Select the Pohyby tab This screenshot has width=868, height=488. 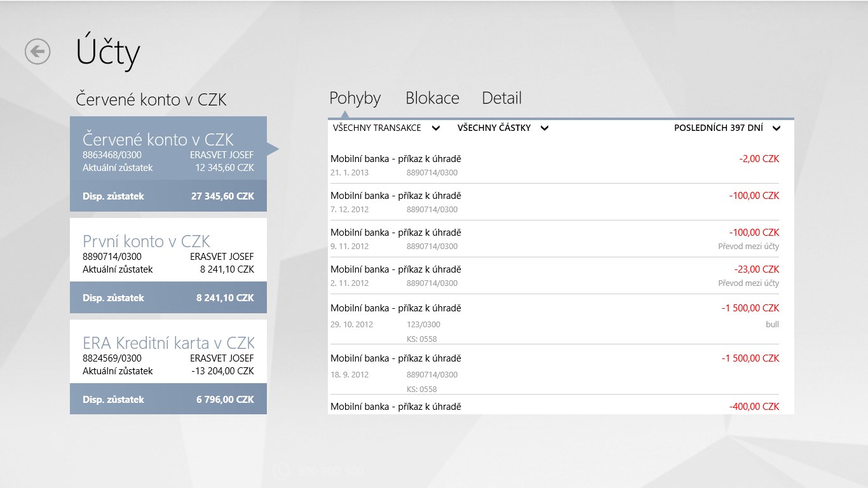[355, 98]
